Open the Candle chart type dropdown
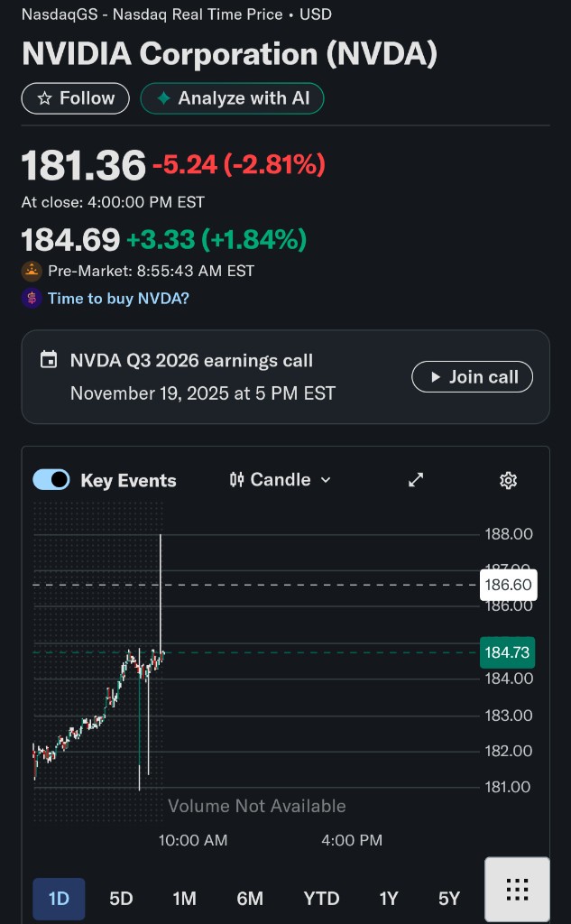The width and height of the screenshot is (571, 924). 281,480
